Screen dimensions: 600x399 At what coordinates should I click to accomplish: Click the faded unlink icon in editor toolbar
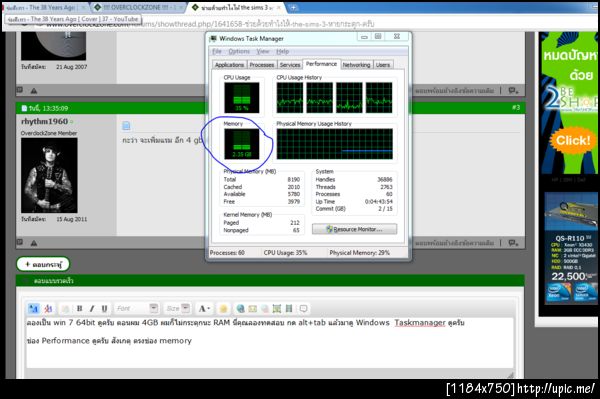tap(265, 308)
